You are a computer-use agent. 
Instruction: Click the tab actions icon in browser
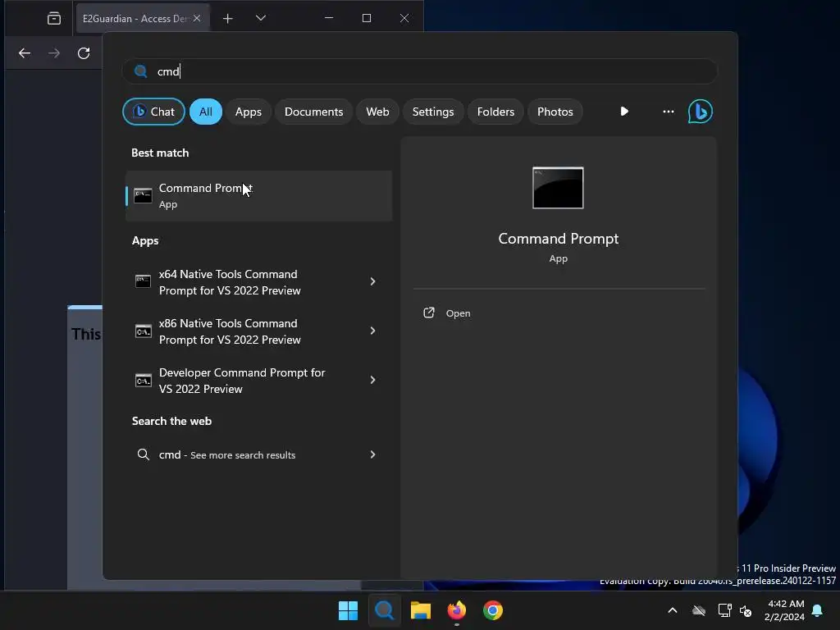pyautogui.click(x=53, y=18)
